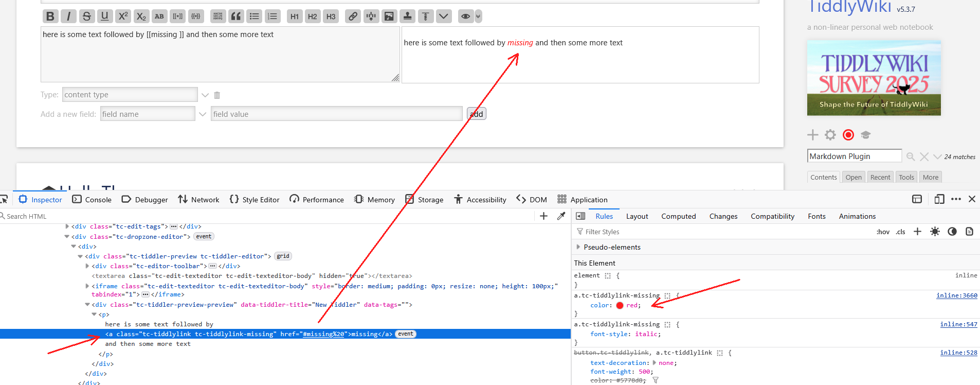Apply Heading 3 formatting
The width and height of the screenshot is (980, 385).
[x=331, y=16]
